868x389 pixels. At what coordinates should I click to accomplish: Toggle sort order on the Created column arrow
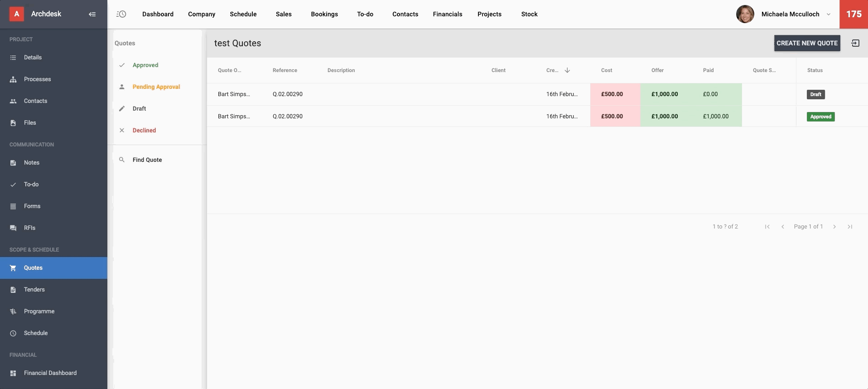coord(567,70)
